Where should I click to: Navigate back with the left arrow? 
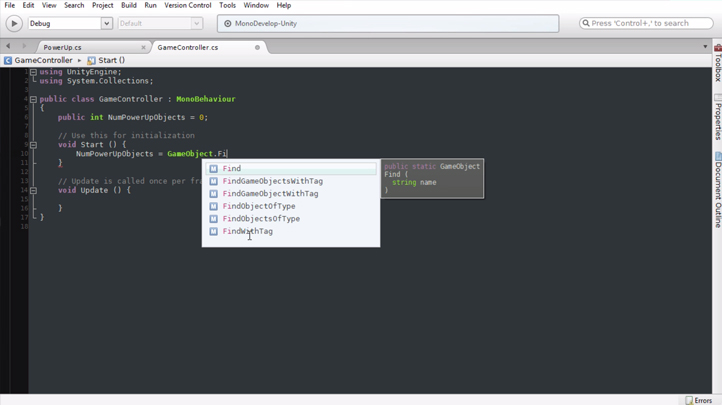[x=8, y=46]
